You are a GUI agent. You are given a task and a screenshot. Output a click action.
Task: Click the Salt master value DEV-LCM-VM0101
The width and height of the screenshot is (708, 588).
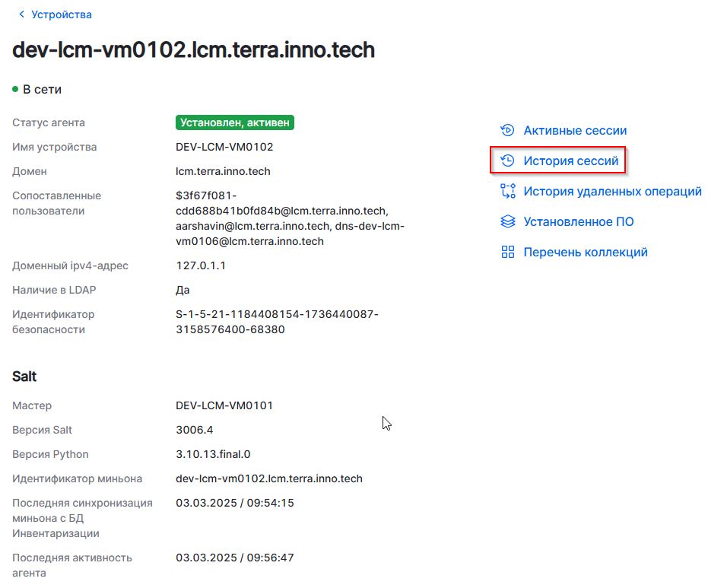[x=224, y=405]
